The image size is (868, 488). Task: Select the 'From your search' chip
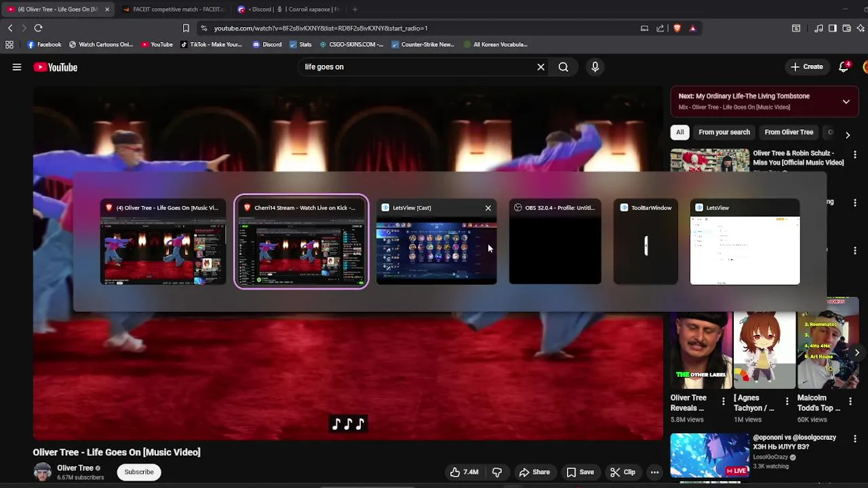[724, 132]
